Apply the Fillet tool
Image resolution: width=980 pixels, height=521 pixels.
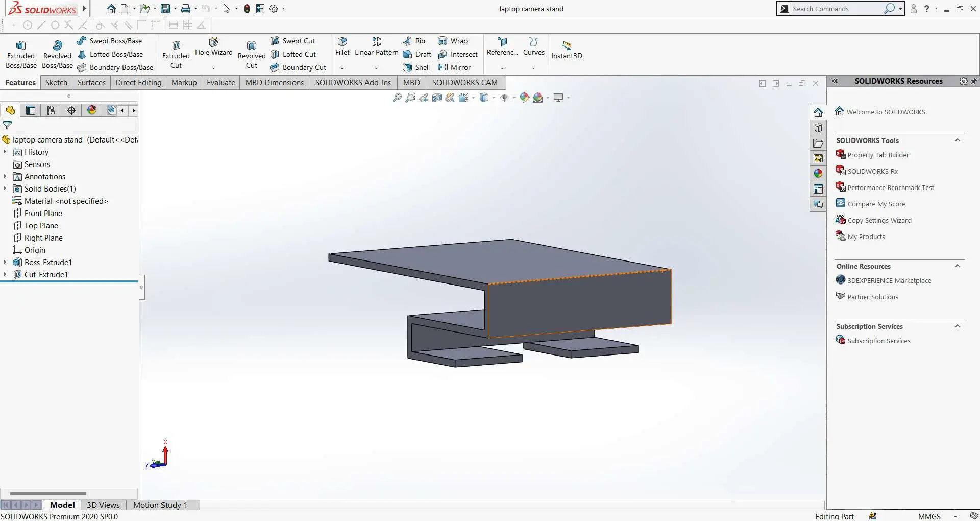click(x=342, y=46)
